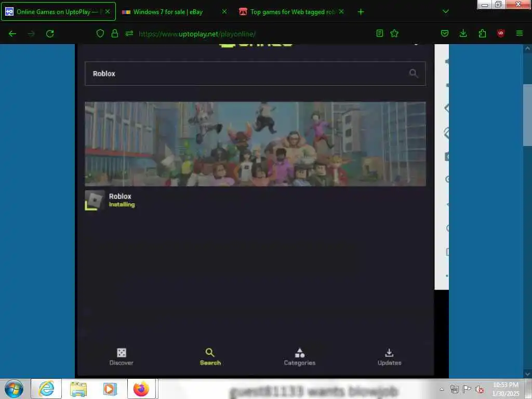Show hidden system tray icons
The height and width of the screenshot is (399, 532).
tap(442, 389)
